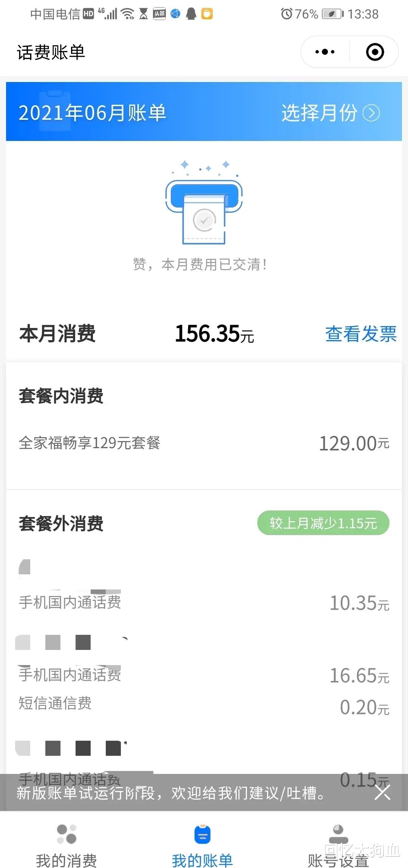The height and width of the screenshot is (868, 408).
Task: Tap the 较上月减少1.15元 green badge
Action: pyautogui.click(x=323, y=523)
